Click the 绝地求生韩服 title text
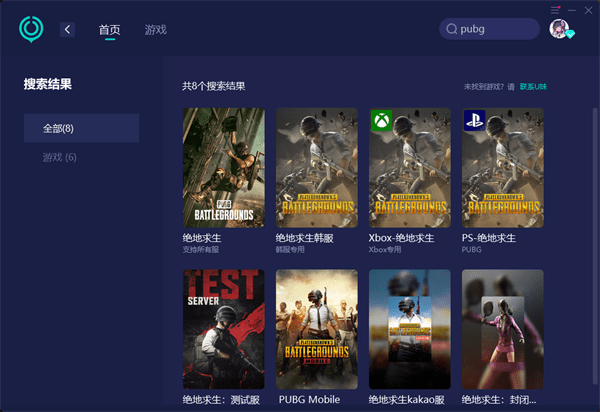Screen dimensions: 600x412 (x=305, y=238)
